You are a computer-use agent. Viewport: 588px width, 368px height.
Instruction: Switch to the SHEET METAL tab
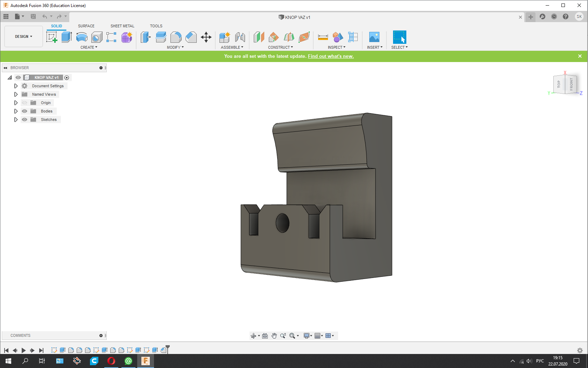[x=122, y=26]
